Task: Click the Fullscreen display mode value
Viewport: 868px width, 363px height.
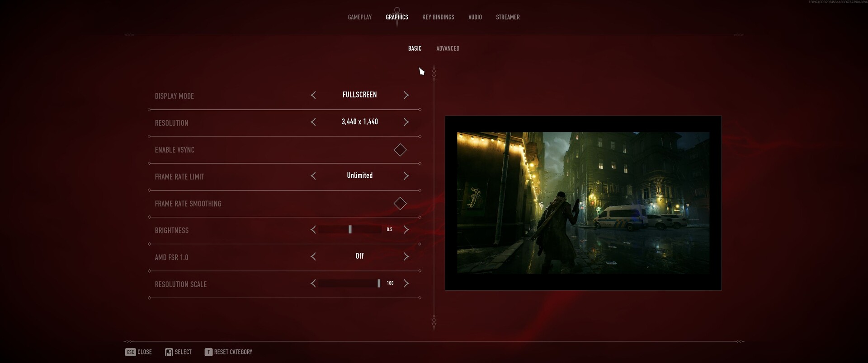Action: pyautogui.click(x=359, y=95)
